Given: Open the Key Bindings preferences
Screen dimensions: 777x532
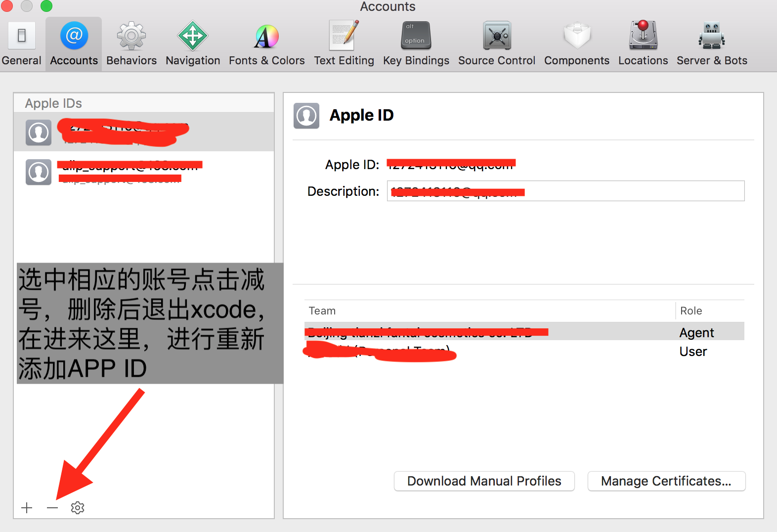Looking at the screenshot, I should (x=416, y=44).
